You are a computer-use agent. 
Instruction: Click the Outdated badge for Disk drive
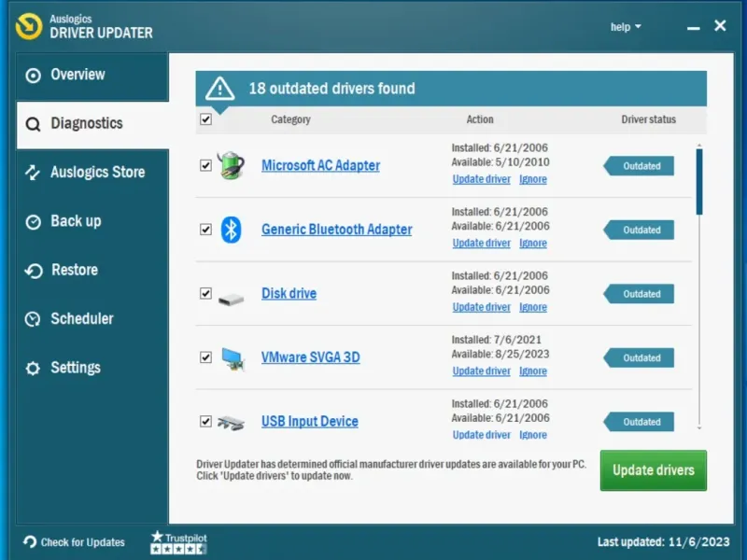[x=639, y=294]
